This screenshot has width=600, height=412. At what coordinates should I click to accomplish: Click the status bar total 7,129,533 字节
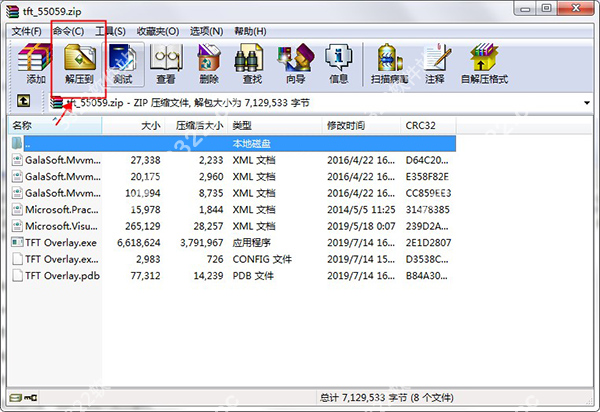[x=386, y=398]
